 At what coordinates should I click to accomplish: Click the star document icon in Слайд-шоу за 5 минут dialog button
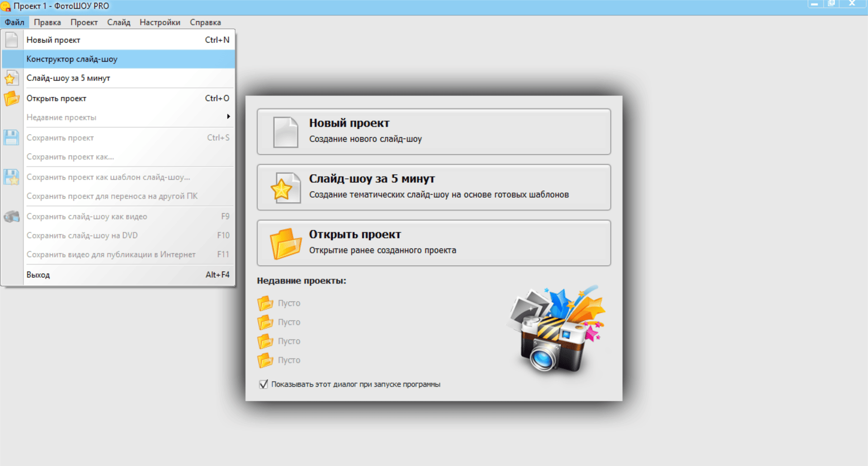[286, 188]
